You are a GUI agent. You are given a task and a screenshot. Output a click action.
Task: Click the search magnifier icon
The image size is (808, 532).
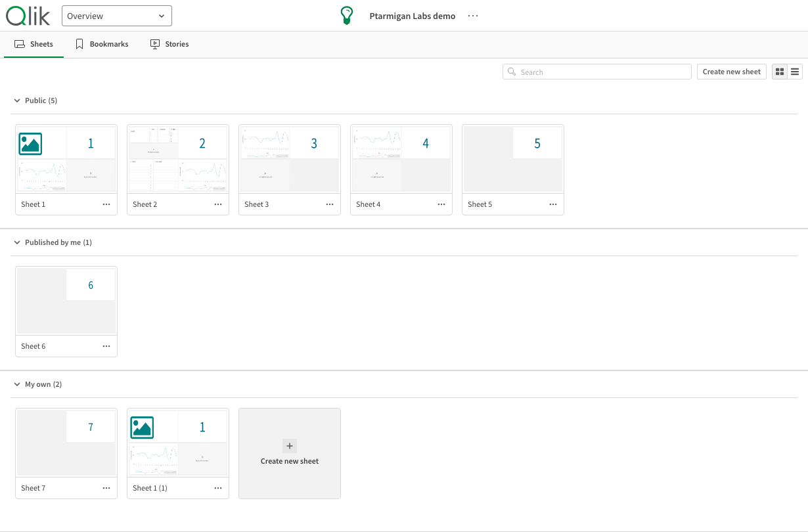512,72
